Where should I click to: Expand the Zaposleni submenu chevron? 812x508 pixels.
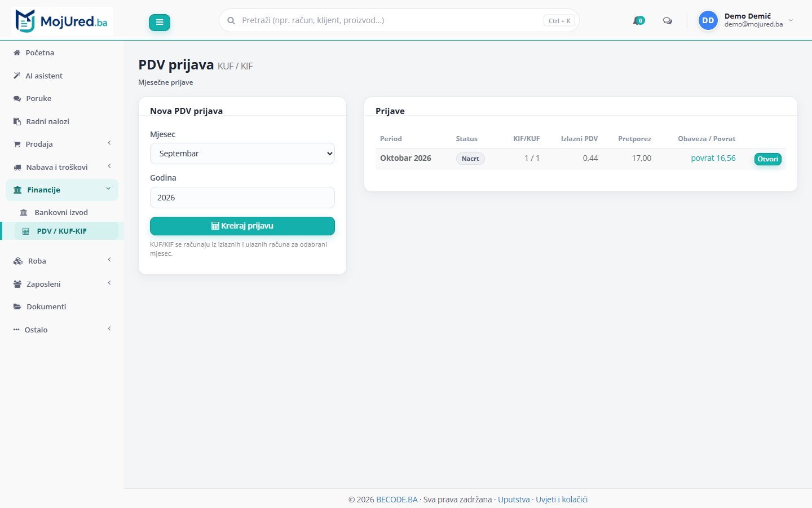pyautogui.click(x=109, y=283)
